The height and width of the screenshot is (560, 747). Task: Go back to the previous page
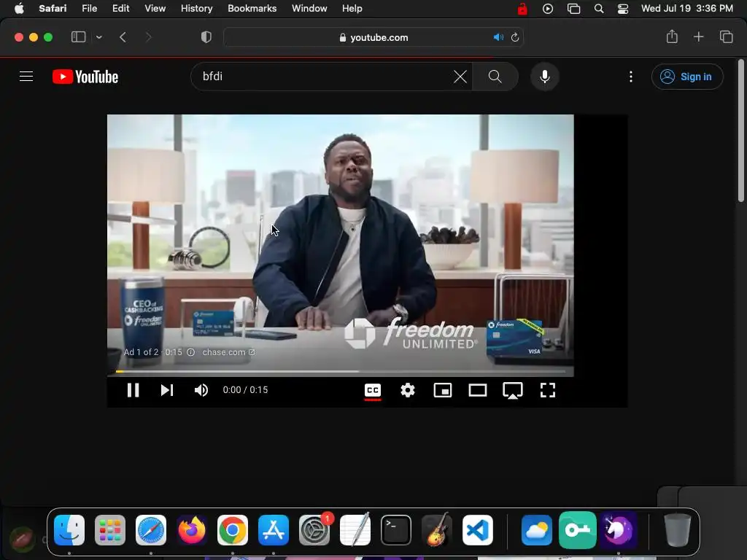click(x=123, y=37)
